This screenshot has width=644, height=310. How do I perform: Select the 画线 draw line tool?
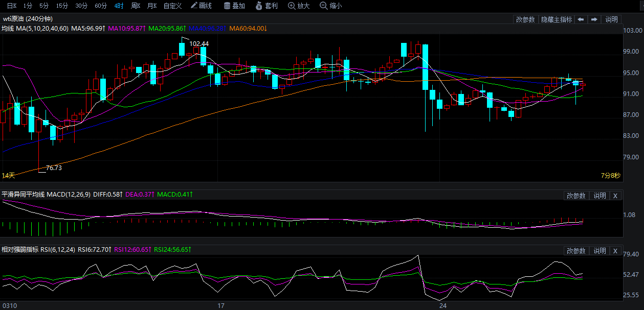point(201,6)
